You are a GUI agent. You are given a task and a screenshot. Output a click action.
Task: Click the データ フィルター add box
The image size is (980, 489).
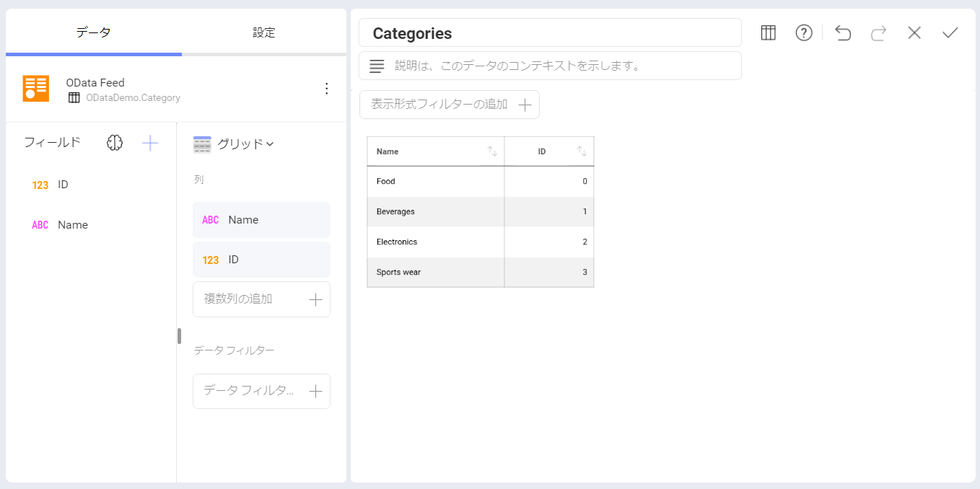(x=261, y=391)
